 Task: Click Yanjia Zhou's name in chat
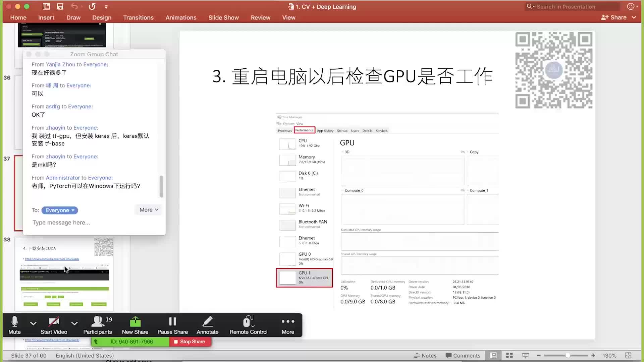coord(60,64)
